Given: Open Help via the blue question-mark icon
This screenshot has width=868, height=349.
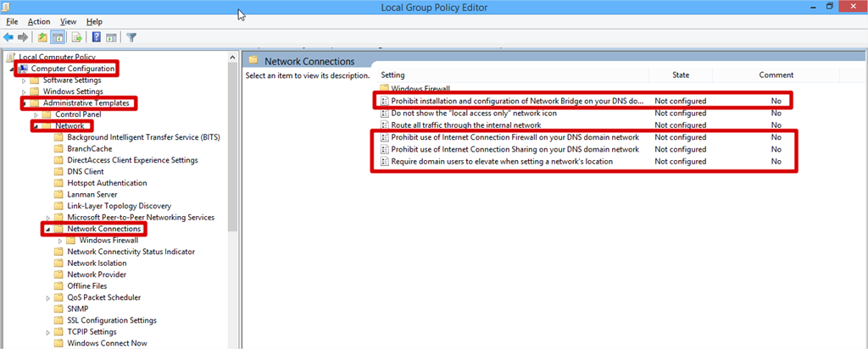Looking at the screenshot, I should (97, 37).
